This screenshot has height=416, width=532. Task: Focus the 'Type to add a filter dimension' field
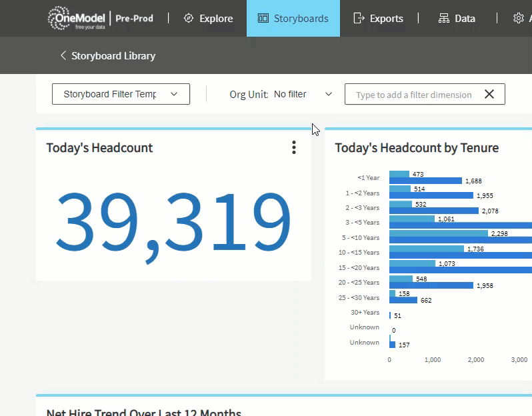click(x=413, y=95)
